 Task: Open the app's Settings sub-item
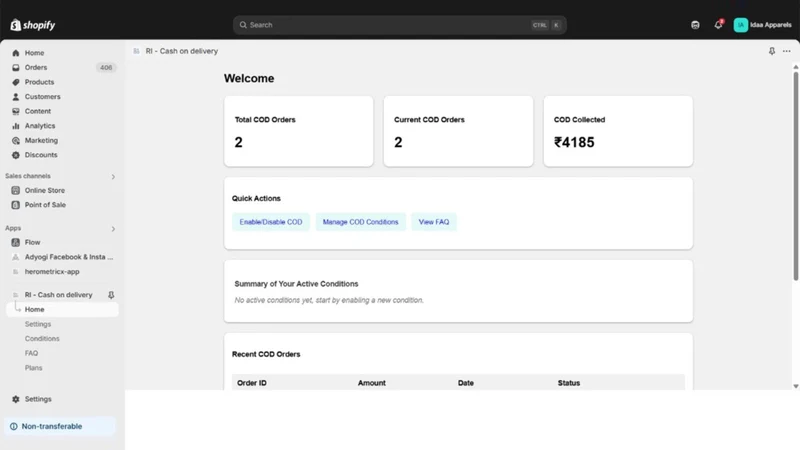38,324
